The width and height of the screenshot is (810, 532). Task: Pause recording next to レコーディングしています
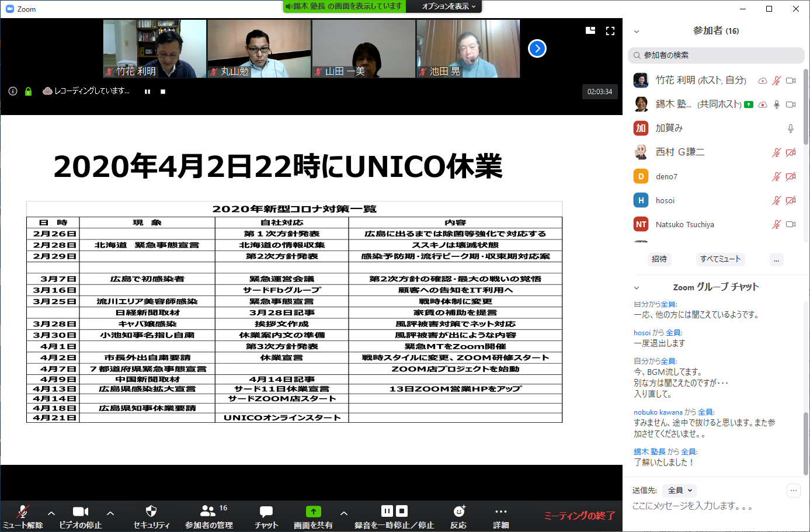[148, 92]
